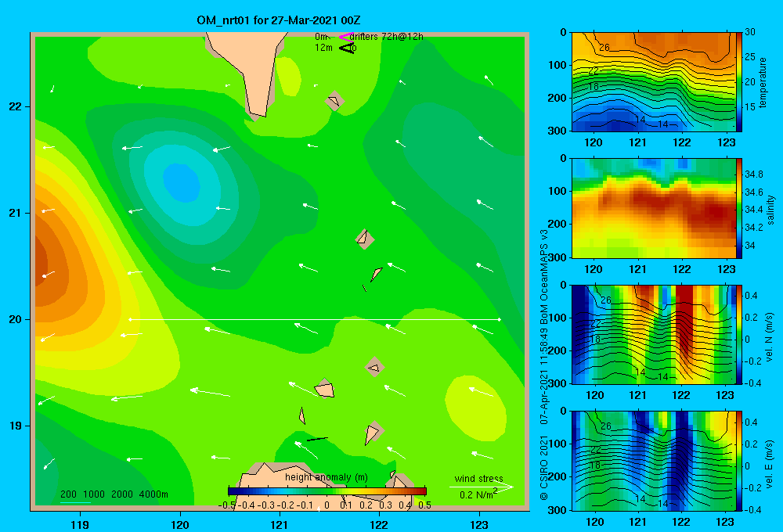Click the 'vel. N (m/s)' axis label
The image size is (783, 532).
(770, 337)
